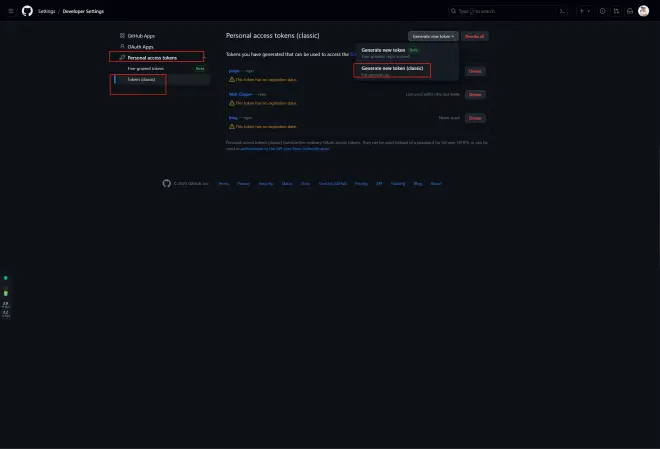Open GitHub Apps in the sidebar
Viewport: 660px width, 449px height.
[141, 36]
